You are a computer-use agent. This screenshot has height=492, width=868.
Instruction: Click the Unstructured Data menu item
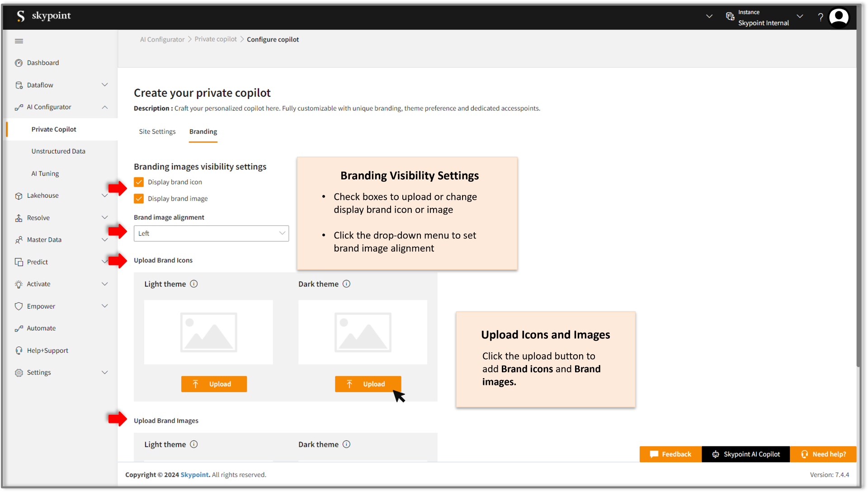(58, 151)
